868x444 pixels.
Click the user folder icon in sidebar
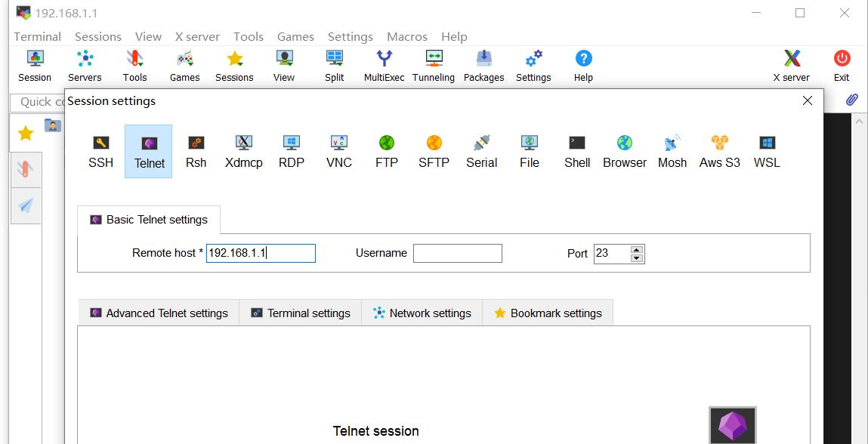pyautogui.click(x=53, y=125)
